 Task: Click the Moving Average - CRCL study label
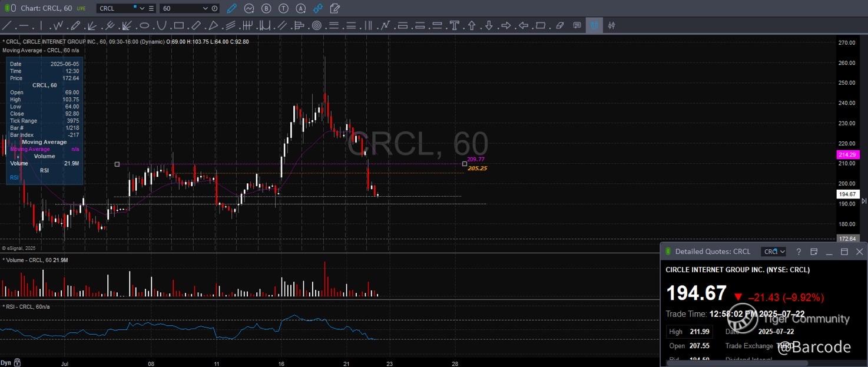pyautogui.click(x=41, y=51)
